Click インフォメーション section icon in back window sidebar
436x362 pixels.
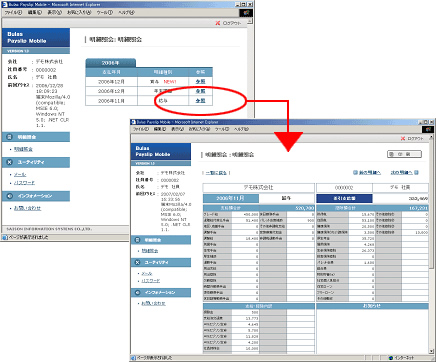[x=10, y=196]
